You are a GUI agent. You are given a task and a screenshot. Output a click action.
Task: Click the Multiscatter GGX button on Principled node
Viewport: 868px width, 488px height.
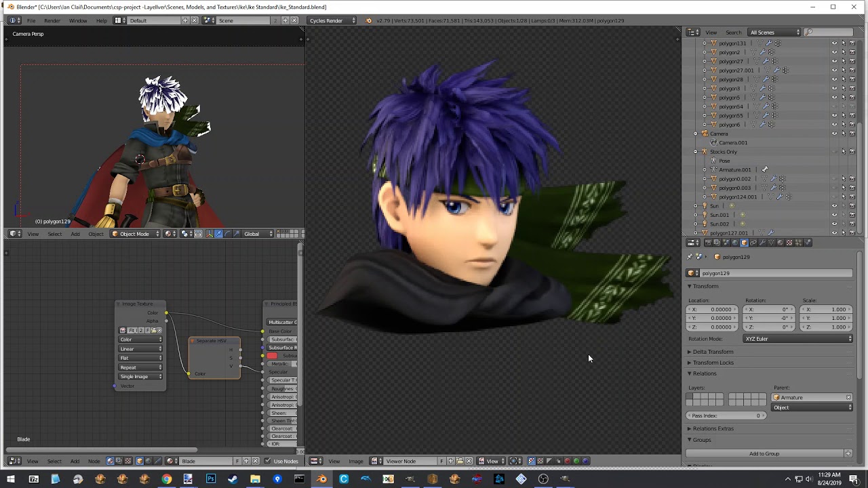(282, 323)
